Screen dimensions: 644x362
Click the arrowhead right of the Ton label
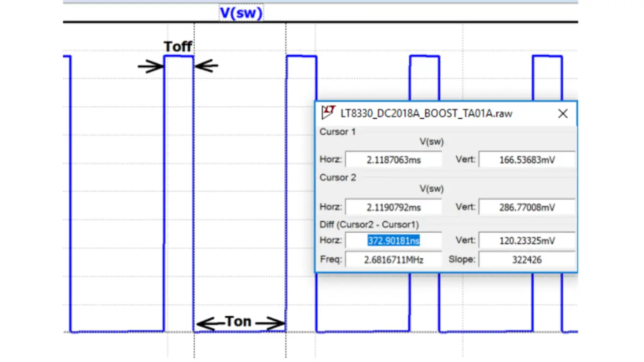(x=277, y=324)
